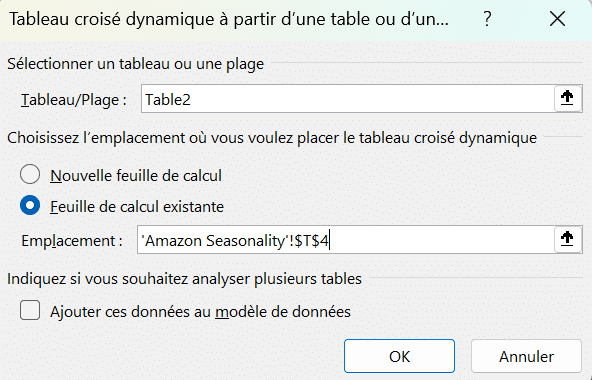This screenshot has height=380, width=592.
Task: Click into the Table2 range input field
Action: click(x=348, y=99)
